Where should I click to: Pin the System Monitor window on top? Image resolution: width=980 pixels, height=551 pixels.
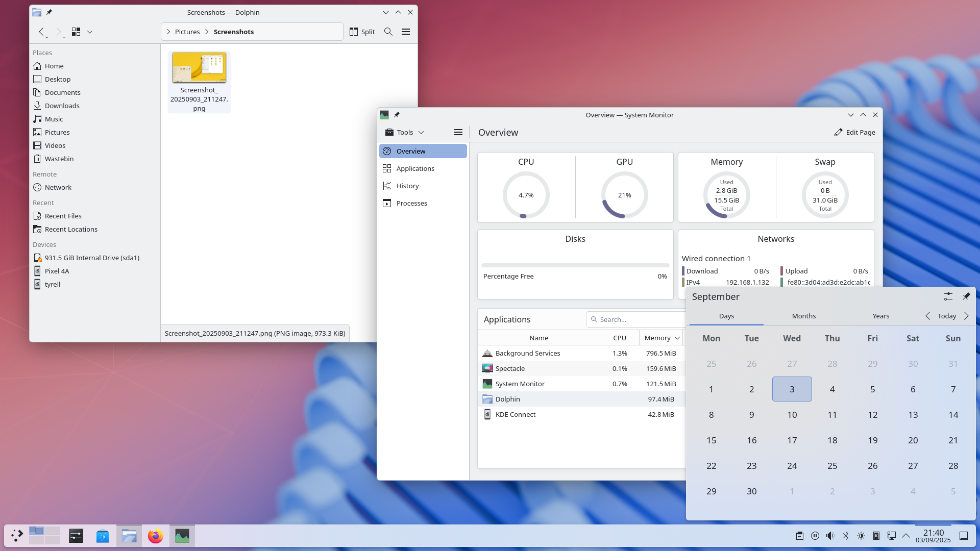(397, 115)
